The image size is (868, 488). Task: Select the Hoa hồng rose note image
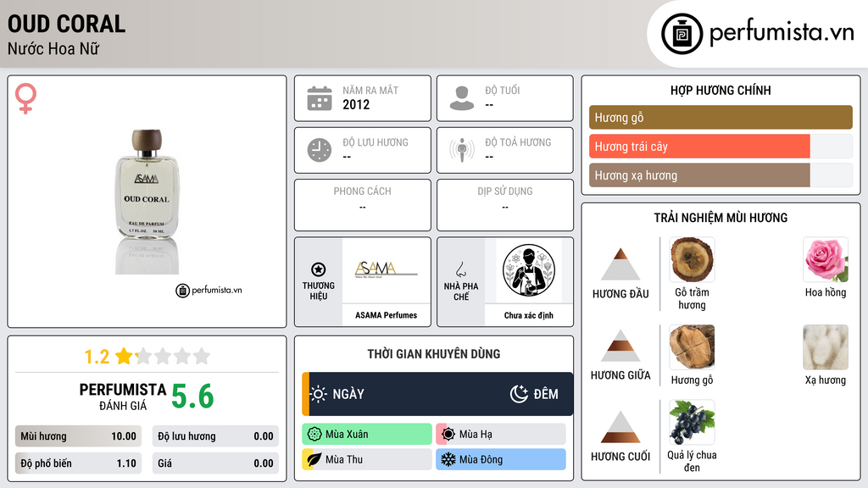tap(826, 259)
